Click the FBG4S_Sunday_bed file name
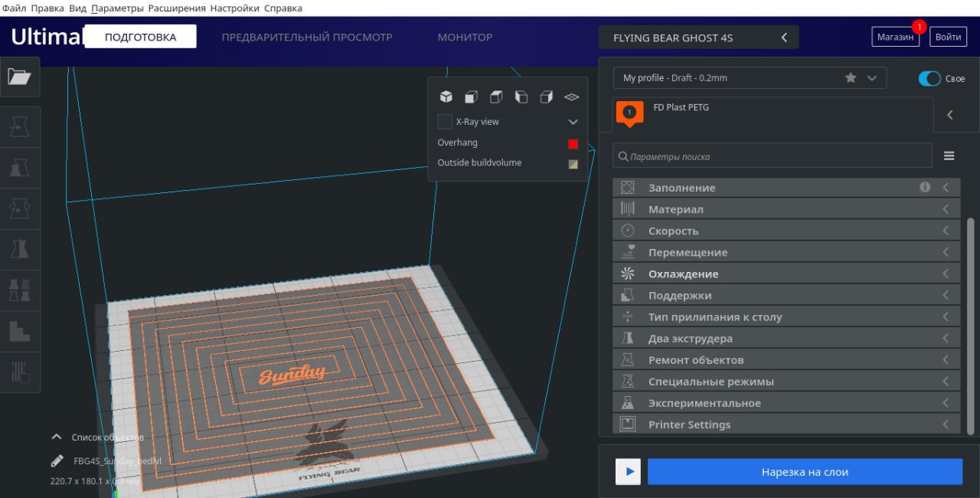Screen dimensions: 980x498 point(117,461)
